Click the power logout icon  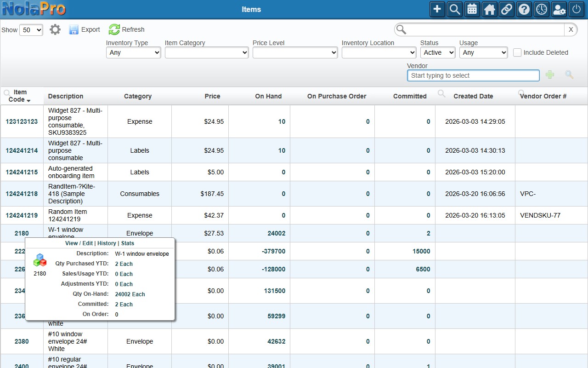(x=577, y=9)
